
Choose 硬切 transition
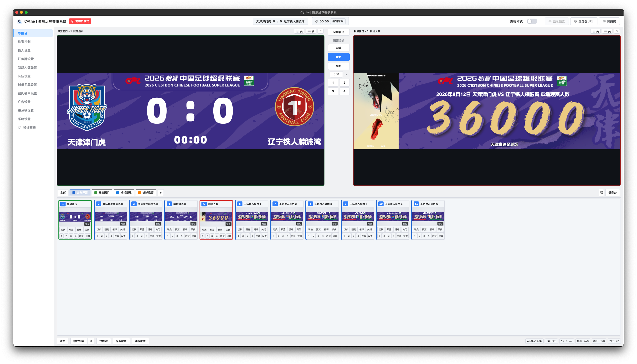click(339, 57)
